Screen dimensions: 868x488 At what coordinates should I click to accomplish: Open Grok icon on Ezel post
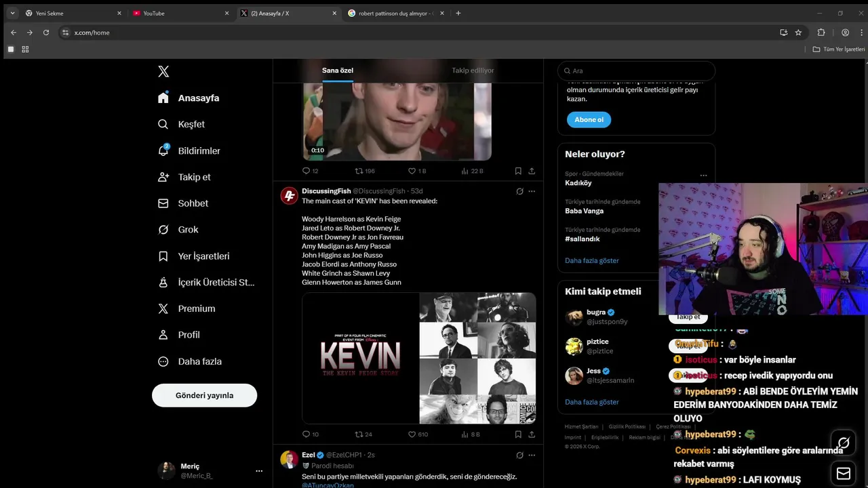[519, 455]
